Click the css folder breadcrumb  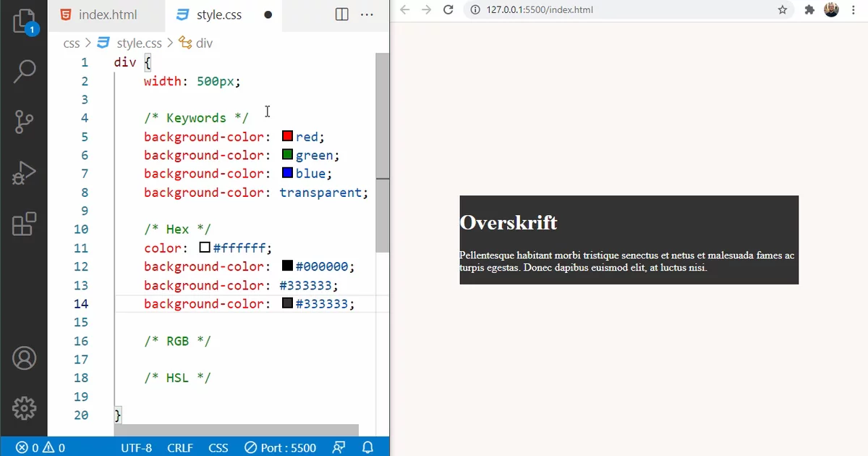[72, 43]
